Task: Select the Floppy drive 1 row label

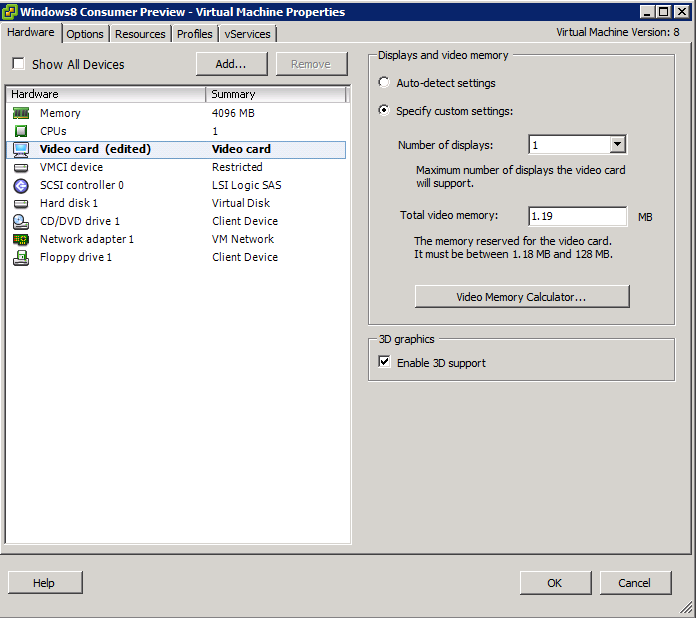Action: coord(76,257)
